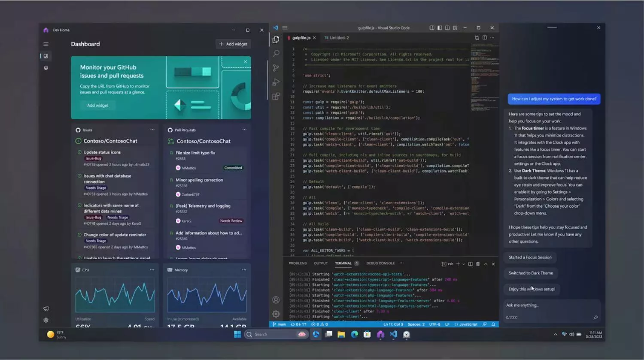Select the Debug Console panel tab
This screenshot has height=360, width=644.
coord(380,263)
